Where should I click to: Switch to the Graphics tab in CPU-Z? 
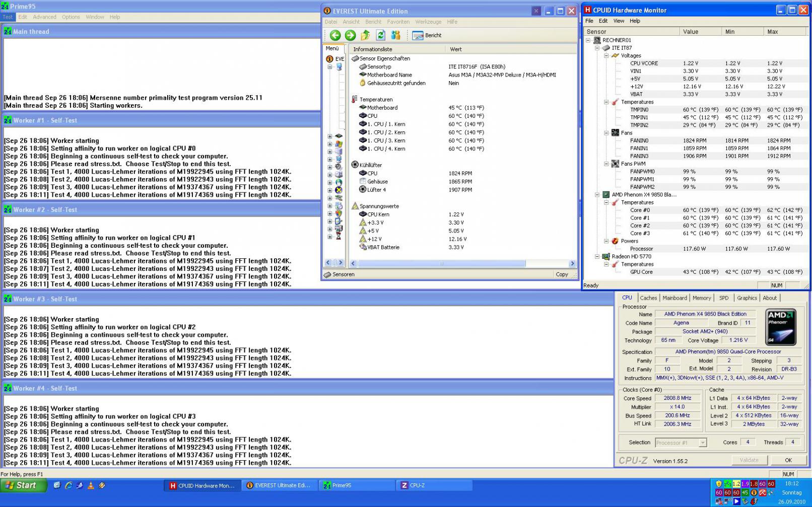[x=747, y=298]
